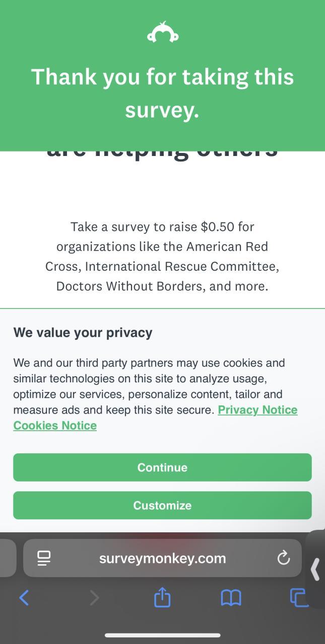Tap the page settings icon in address bar
Screen dimensions: 325x644
click(x=44, y=558)
